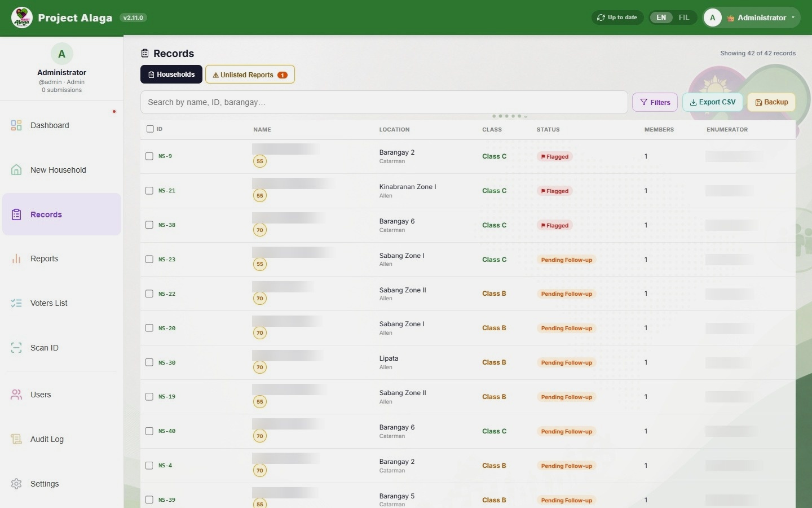
Task: Open record ID NS-39
Action: pyautogui.click(x=167, y=500)
